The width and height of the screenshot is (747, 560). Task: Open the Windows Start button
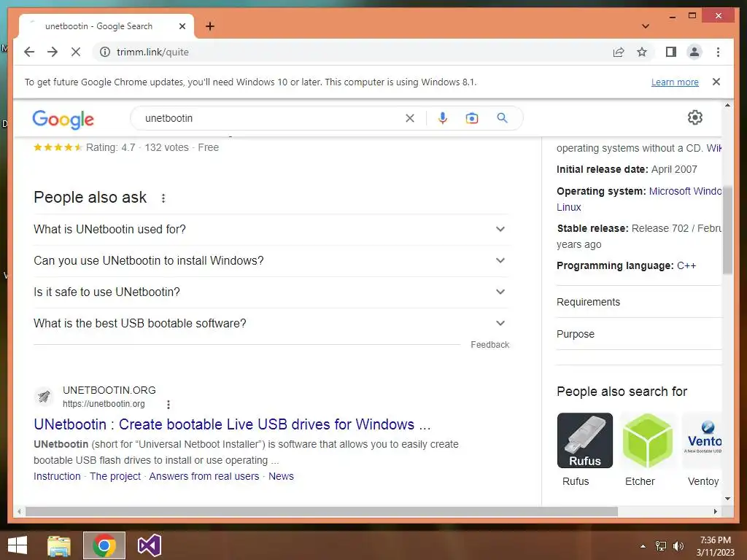18,545
